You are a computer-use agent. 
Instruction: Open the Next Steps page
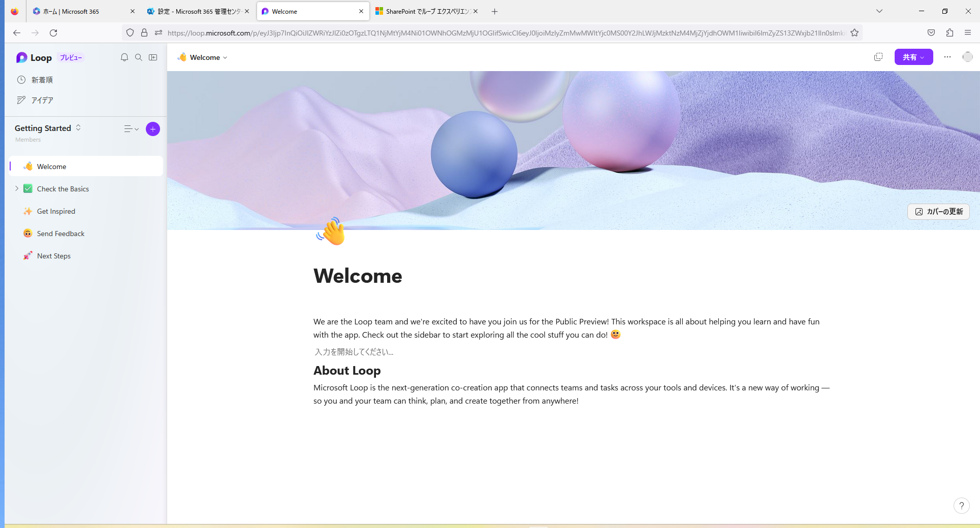click(54, 256)
